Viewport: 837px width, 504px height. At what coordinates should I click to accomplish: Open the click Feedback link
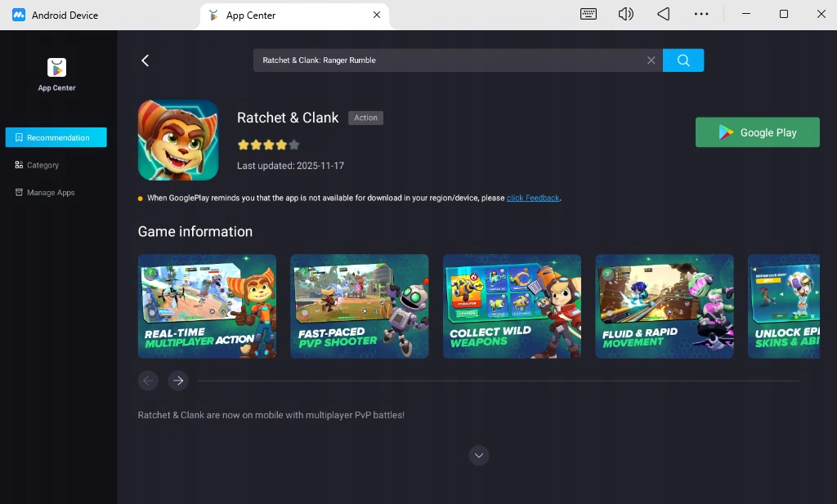coord(532,198)
